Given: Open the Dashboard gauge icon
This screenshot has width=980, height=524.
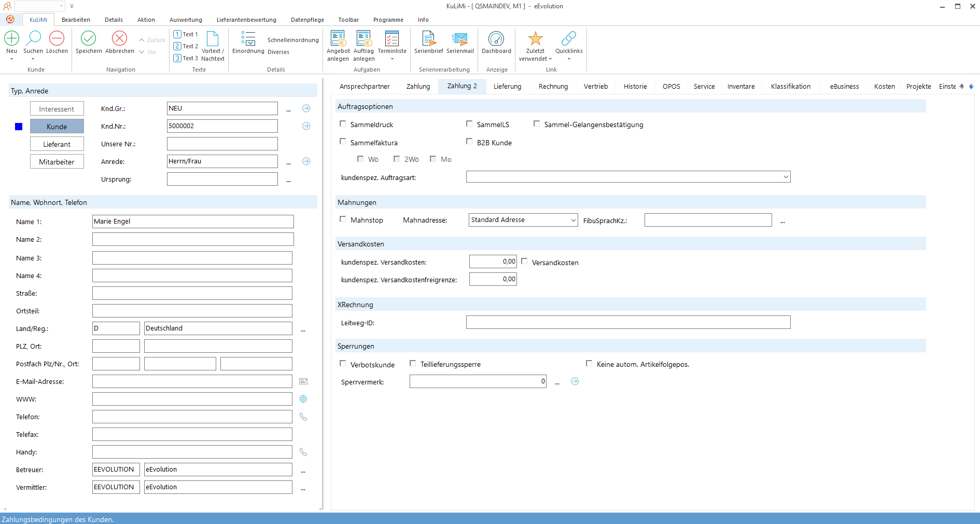Looking at the screenshot, I should pos(496,38).
